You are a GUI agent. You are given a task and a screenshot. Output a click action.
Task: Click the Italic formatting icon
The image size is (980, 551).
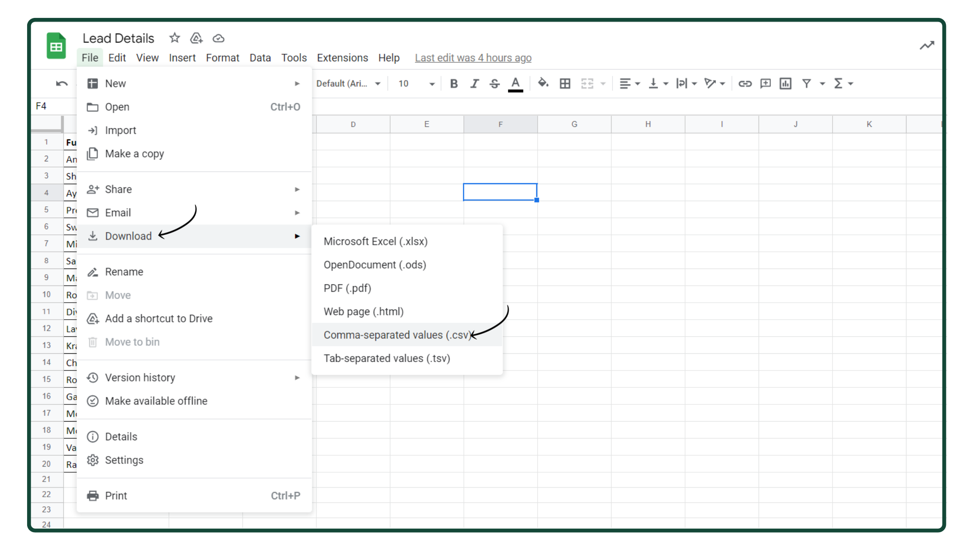pos(474,84)
